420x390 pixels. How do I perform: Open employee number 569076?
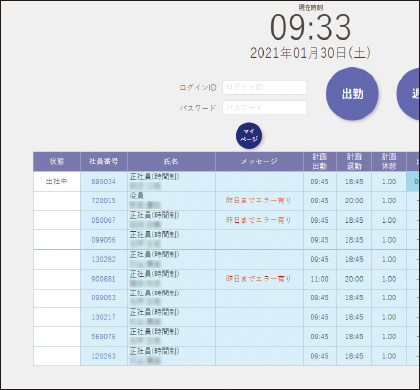(x=104, y=337)
